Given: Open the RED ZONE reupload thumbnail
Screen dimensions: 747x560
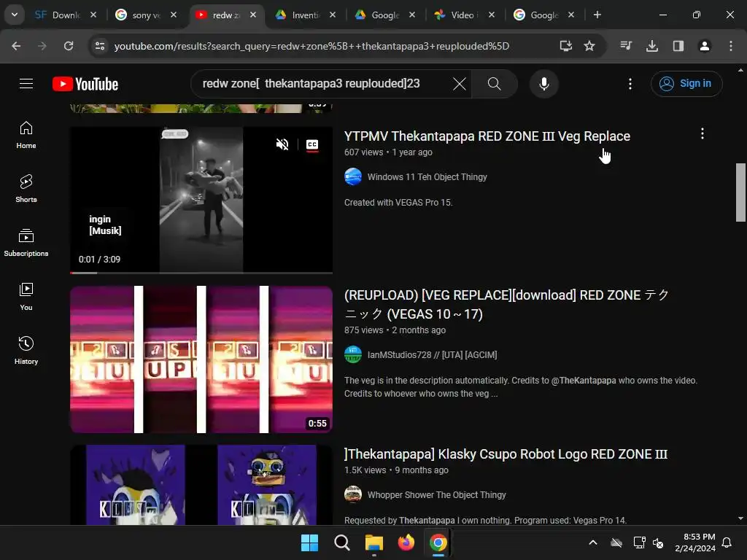Looking at the screenshot, I should (x=201, y=359).
